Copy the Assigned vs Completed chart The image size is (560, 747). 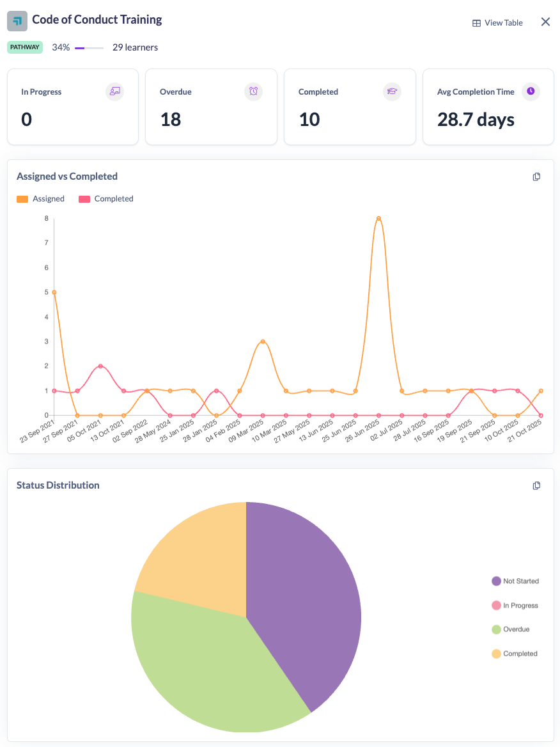pyautogui.click(x=537, y=177)
